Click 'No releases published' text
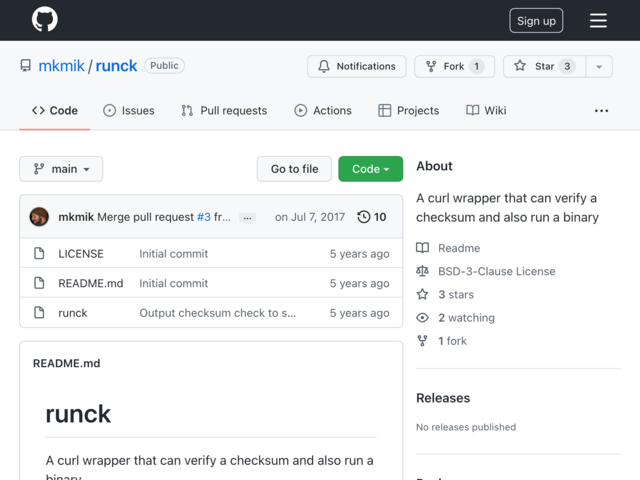The image size is (640, 480). click(x=466, y=427)
